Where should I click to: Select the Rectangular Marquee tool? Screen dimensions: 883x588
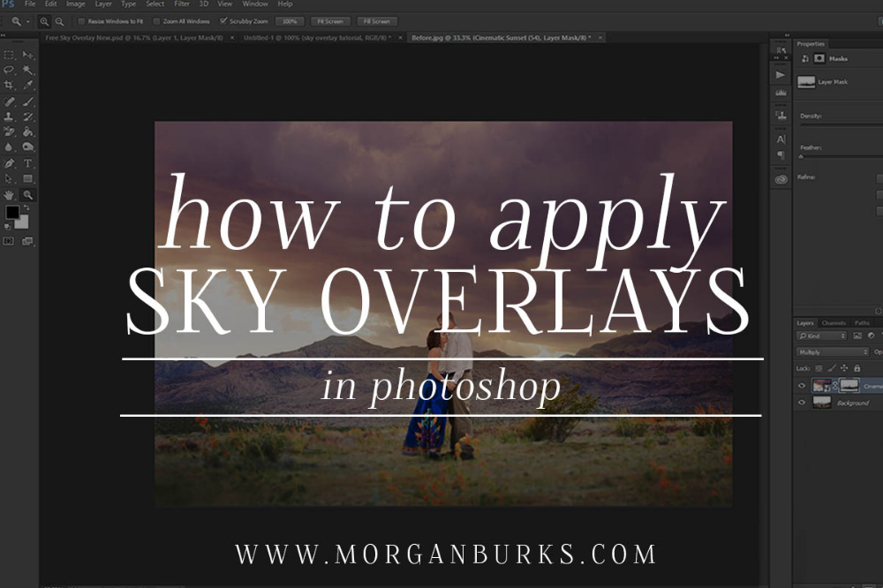[9, 55]
